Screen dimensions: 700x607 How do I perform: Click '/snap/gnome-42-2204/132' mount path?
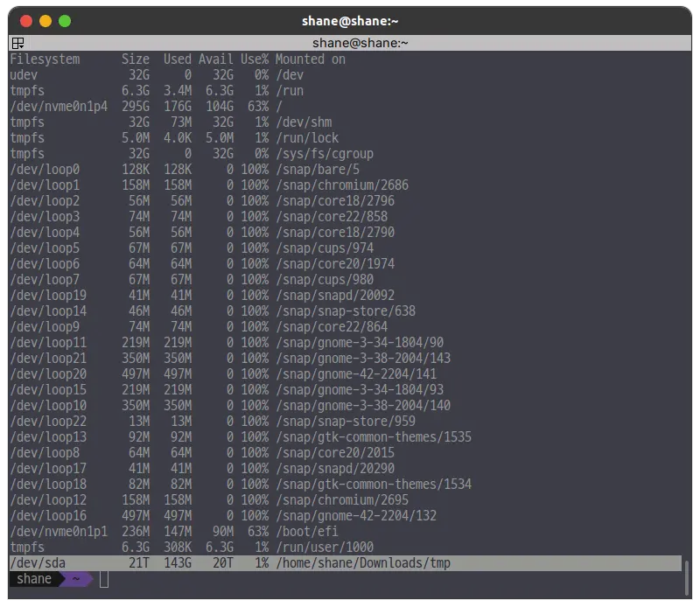coord(356,515)
